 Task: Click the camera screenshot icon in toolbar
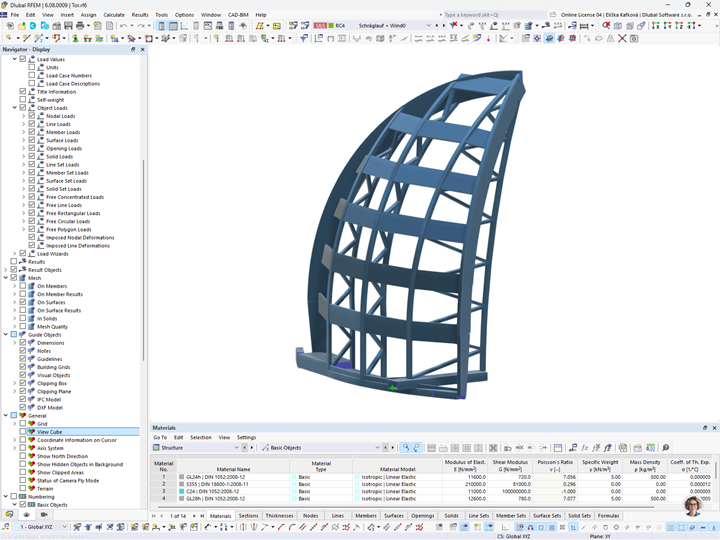[x=634, y=39]
